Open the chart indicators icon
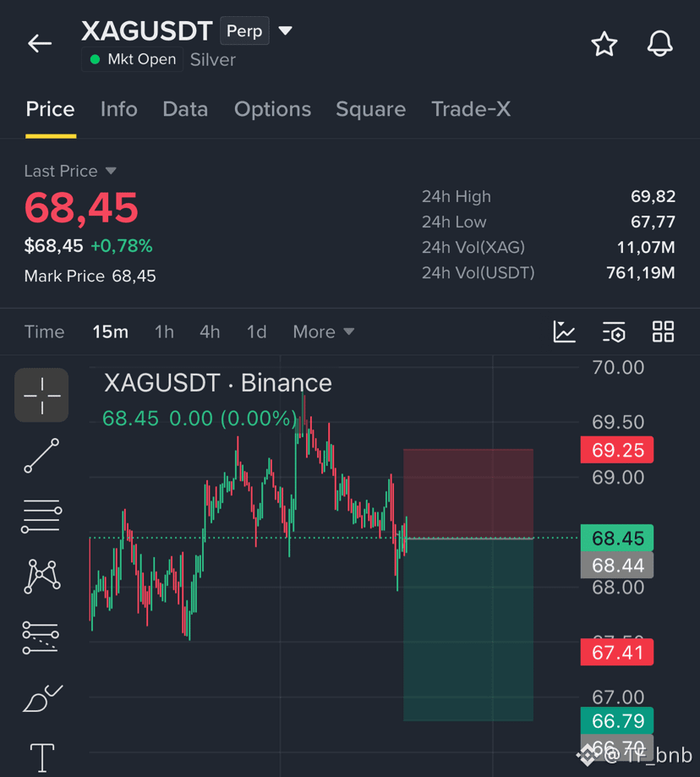700x777 pixels. pos(564,331)
